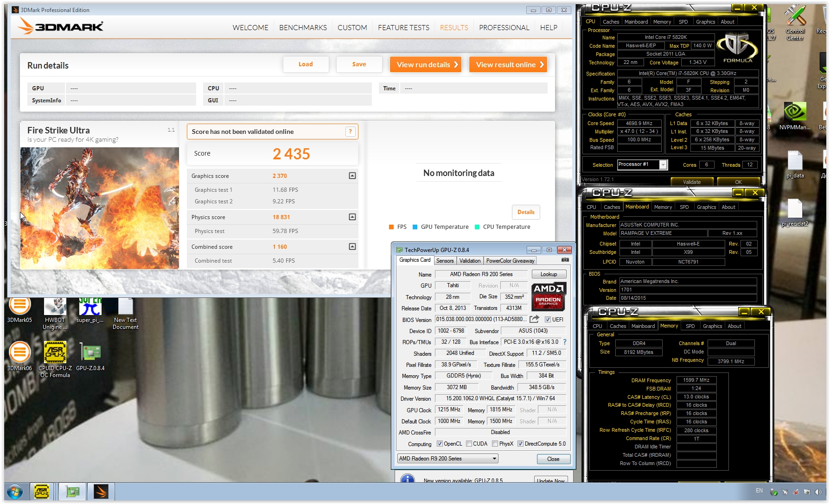Click the GPU-Z Name field AMD Radeon R9
The width and height of the screenshot is (830, 504).
point(481,274)
